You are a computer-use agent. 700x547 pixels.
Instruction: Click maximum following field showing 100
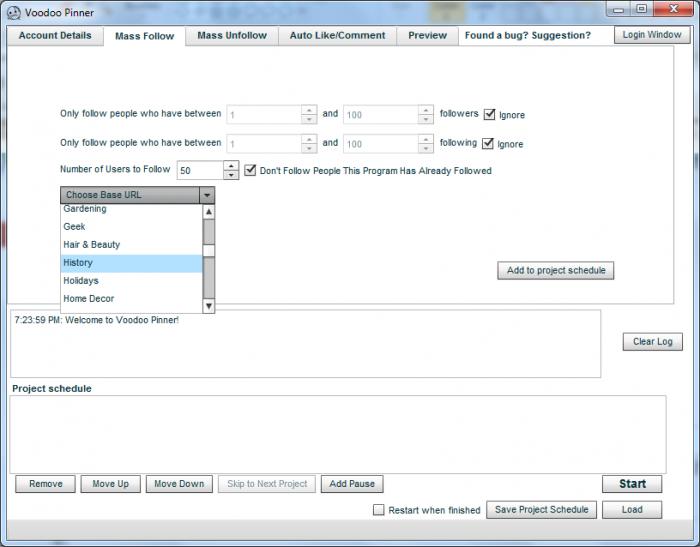[381, 144]
